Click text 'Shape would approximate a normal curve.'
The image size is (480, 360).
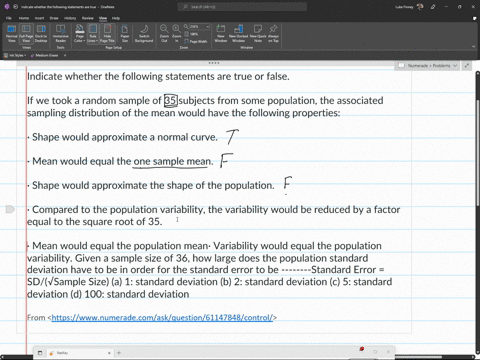click(x=125, y=137)
